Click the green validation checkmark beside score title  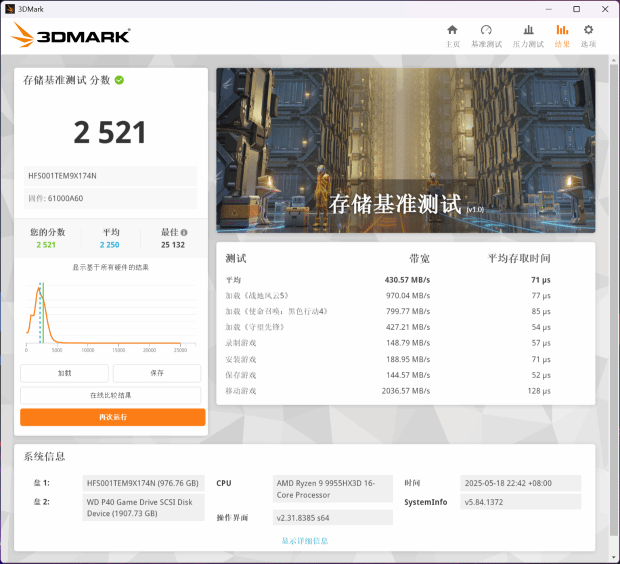tap(119, 80)
